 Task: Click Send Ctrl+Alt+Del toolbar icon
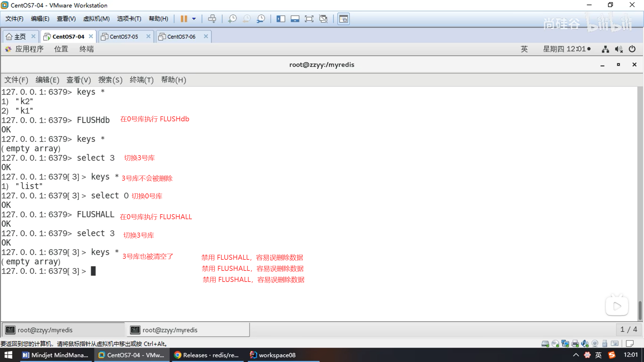(212, 19)
